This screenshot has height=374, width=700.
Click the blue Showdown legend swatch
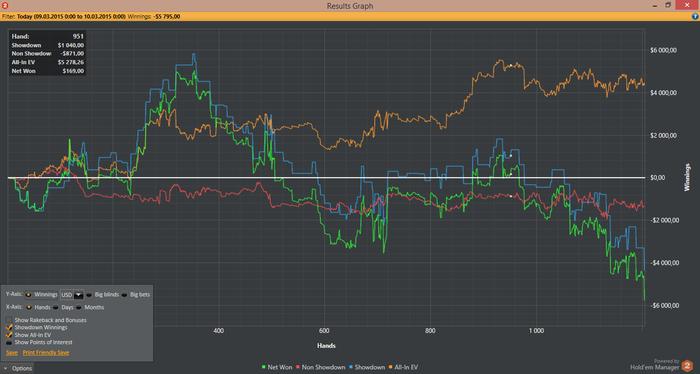(351, 367)
